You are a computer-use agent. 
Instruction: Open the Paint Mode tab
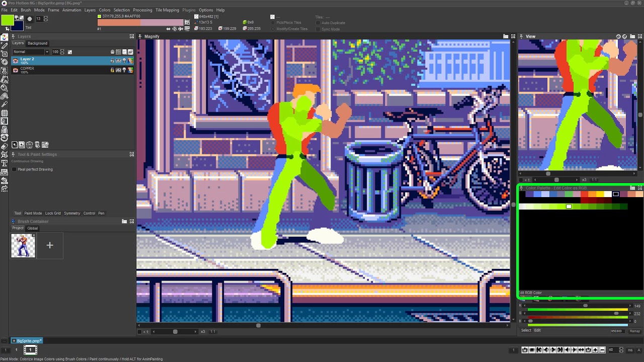tap(33, 213)
